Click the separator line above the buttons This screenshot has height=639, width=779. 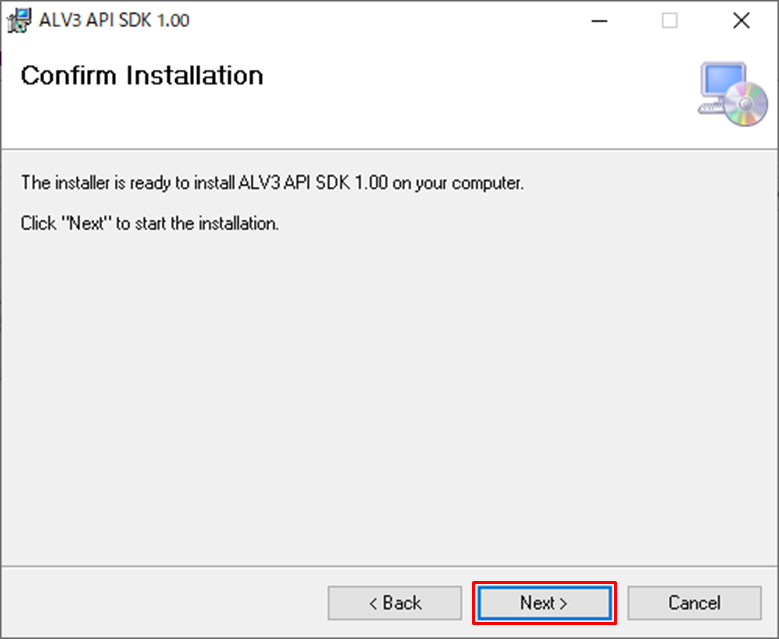(390, 566)
